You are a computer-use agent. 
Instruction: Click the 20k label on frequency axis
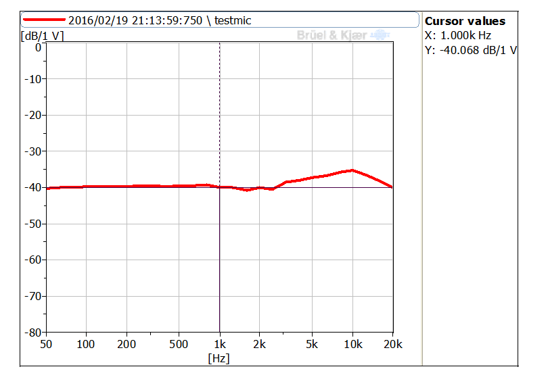click(392, 344)
